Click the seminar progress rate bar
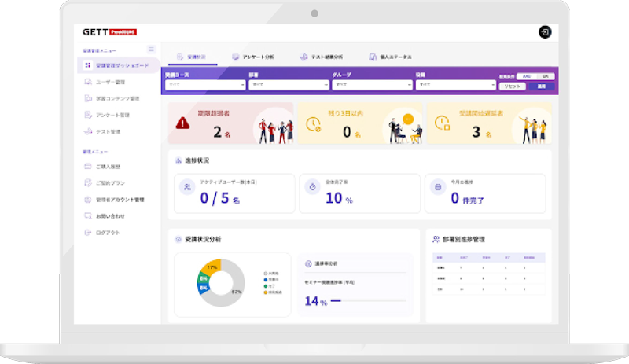The width and height of the screenshot is (629, 364). click(x=368, y=300)
